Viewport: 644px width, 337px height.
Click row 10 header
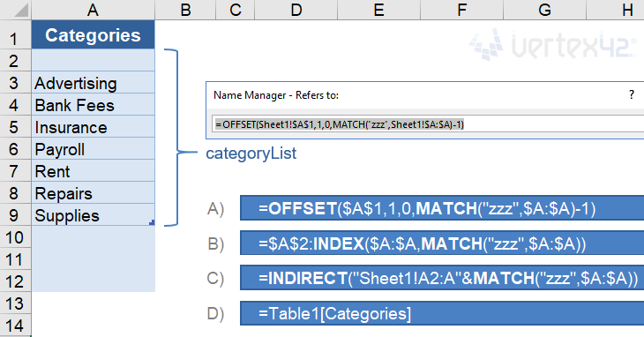point(15,236)
